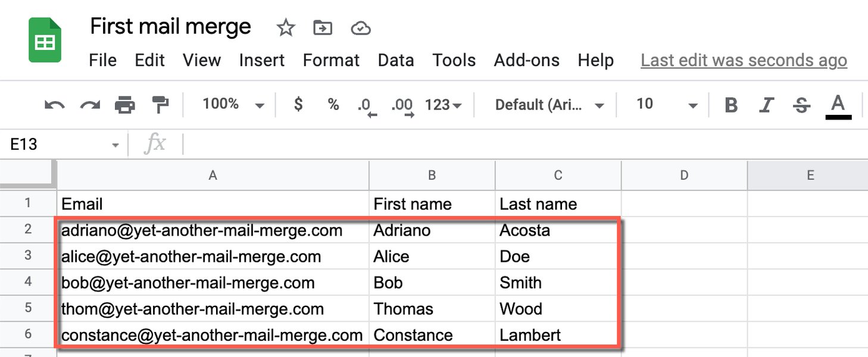Open the Edit menu
Screen dimensions: 868x357
[149, 60]
